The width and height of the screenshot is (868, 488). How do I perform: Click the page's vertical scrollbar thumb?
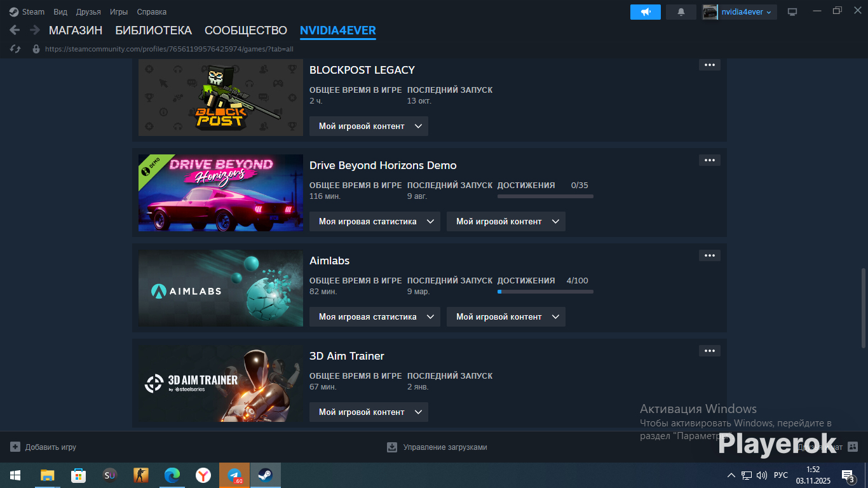tap(863, 308)
